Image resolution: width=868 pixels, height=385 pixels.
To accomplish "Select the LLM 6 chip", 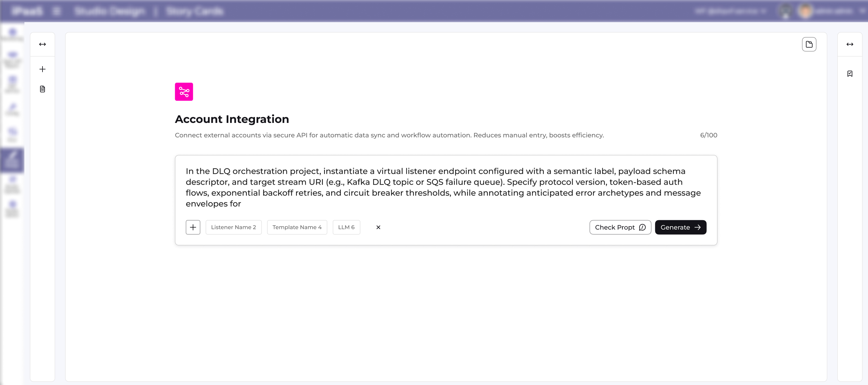I will point(346,227).
